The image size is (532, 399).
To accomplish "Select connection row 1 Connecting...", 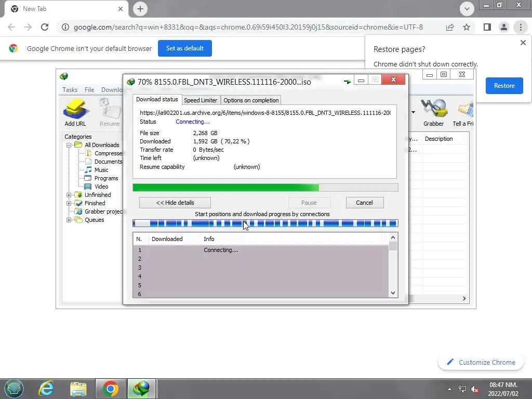I will [261, 250].
